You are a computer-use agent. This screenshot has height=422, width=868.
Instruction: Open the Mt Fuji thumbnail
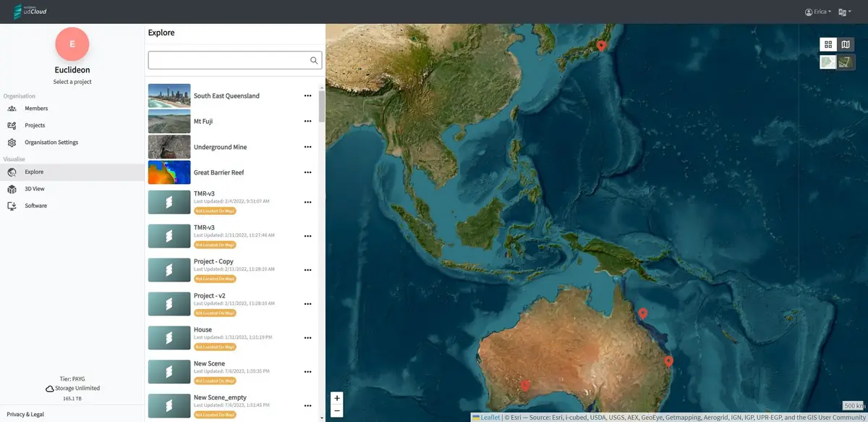(169, 122)
